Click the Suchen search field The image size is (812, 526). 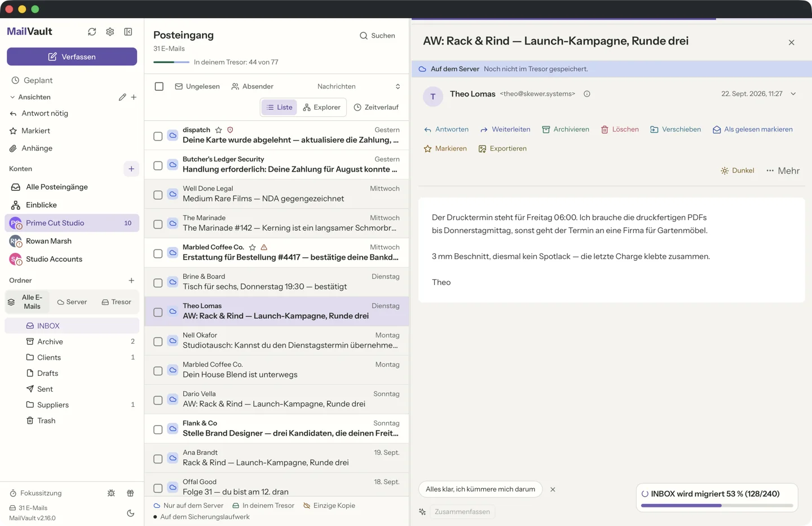[x=378, y=36]
